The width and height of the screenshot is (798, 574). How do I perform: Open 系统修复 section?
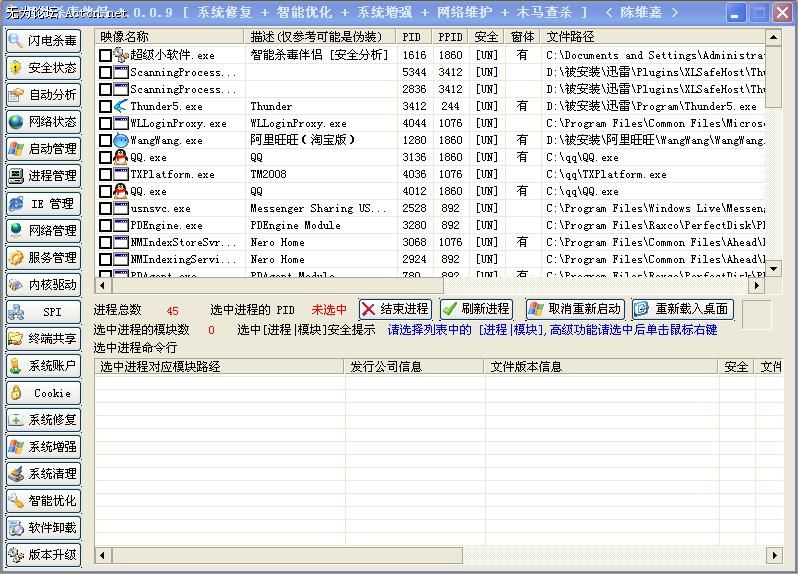click(x=44, y=420)
